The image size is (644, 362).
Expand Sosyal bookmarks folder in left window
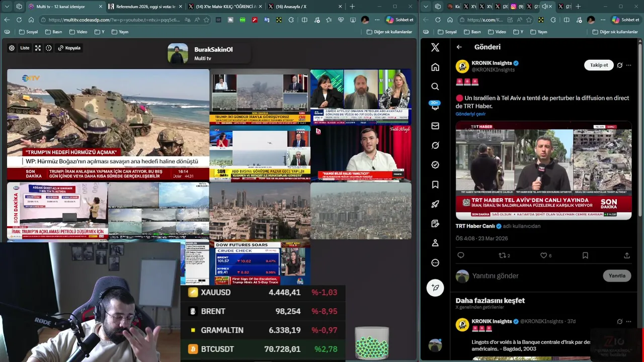point(28,32)
